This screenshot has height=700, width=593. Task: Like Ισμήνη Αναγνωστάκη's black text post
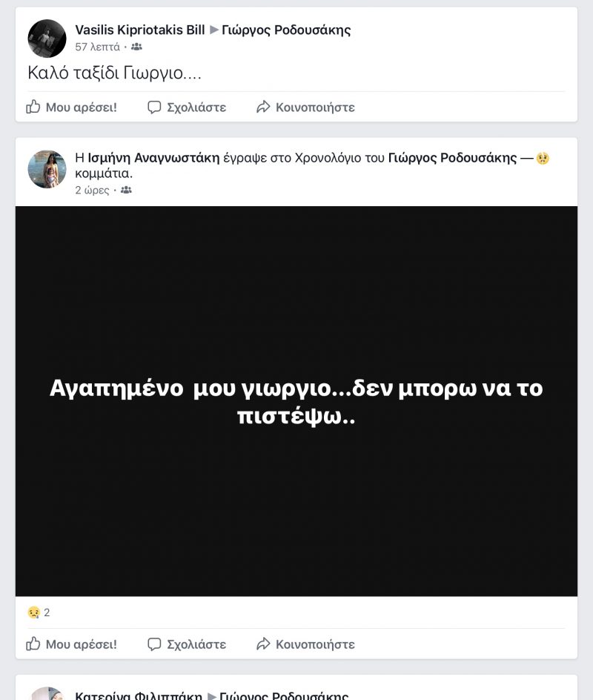tap(71, 644)
